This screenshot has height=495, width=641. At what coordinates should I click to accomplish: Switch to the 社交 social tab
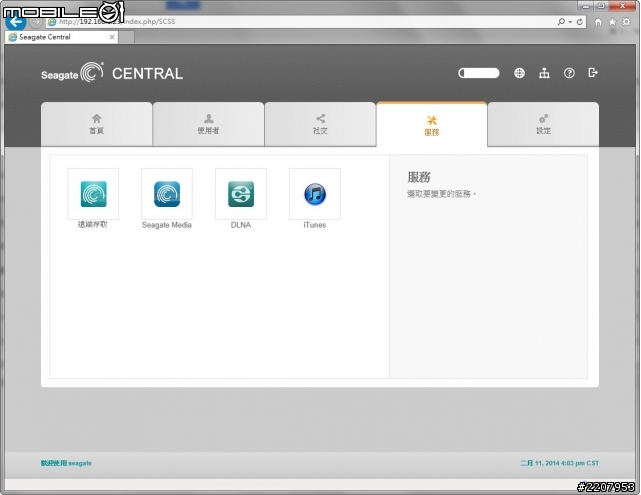coord(320,124)
